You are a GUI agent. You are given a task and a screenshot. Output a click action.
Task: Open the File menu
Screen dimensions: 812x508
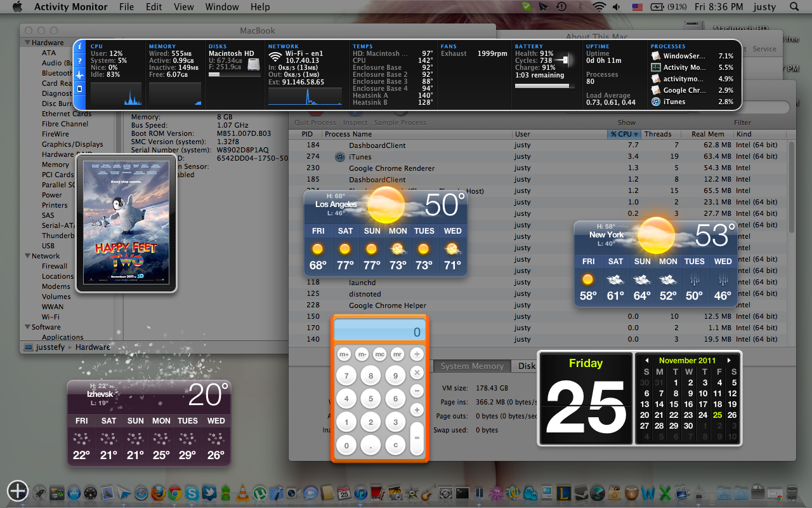pyautogui.click(x=127, y=7)
